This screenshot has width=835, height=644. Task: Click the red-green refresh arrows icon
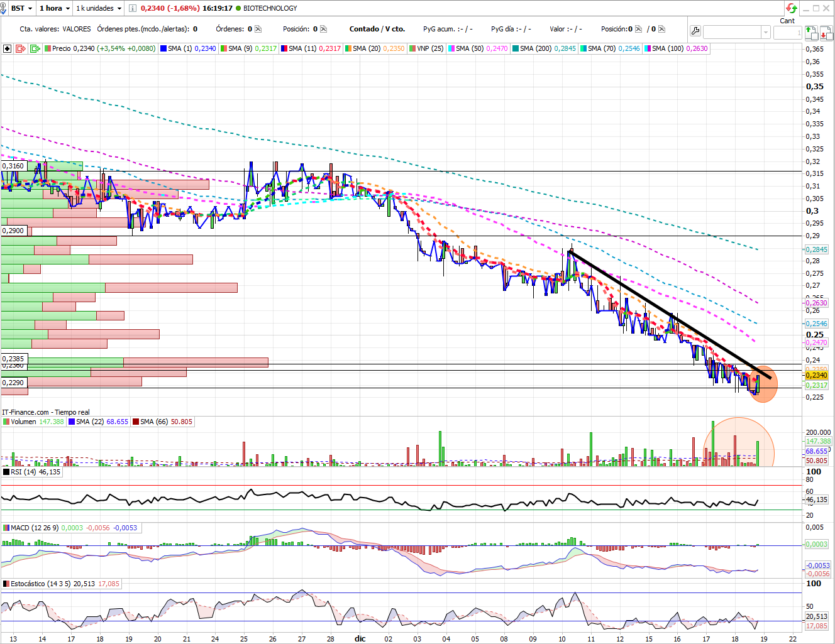(791, 8)
